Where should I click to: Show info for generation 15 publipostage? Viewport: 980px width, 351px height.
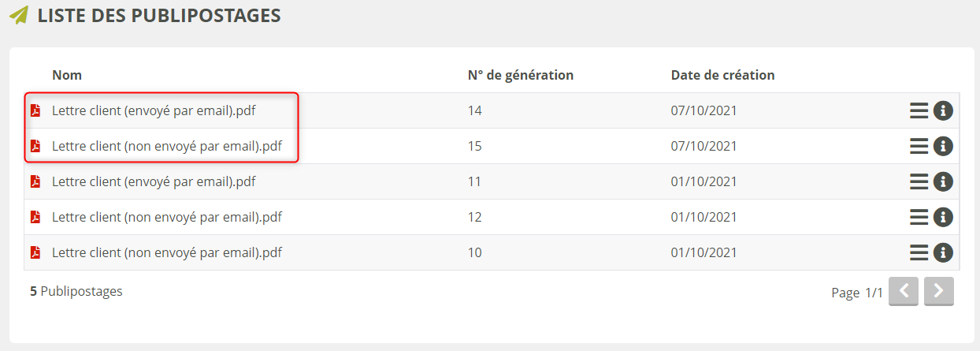[x=943, y=146]
